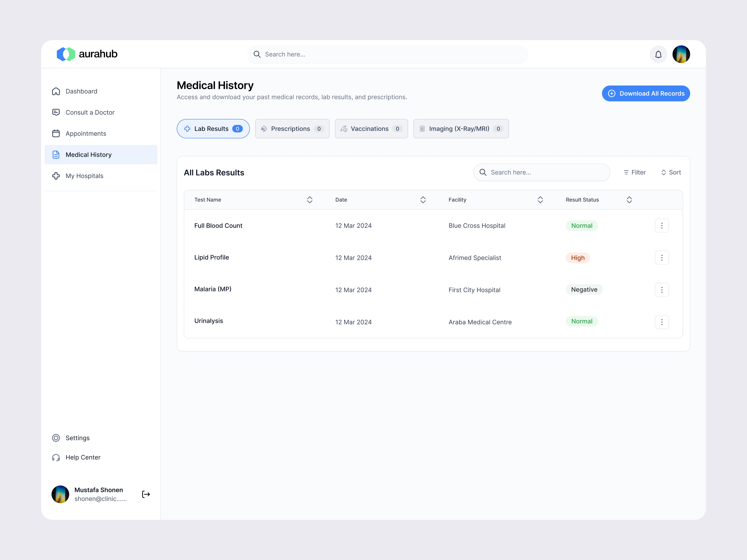Select the Vaccinations tab

coord(371,129)
